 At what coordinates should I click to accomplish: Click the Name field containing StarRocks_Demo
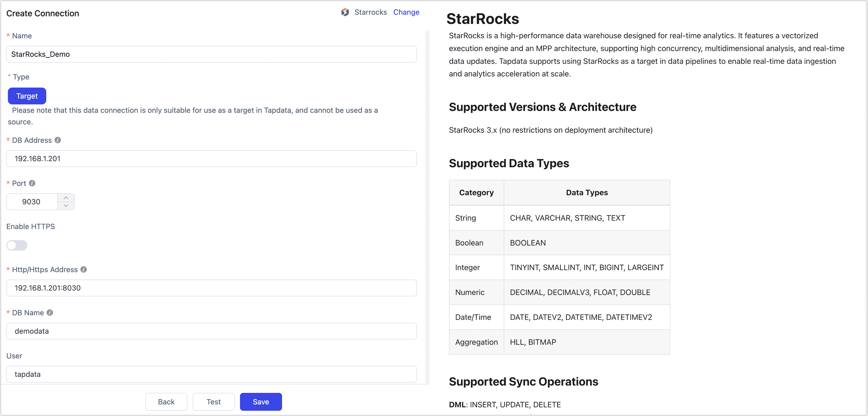211,54
